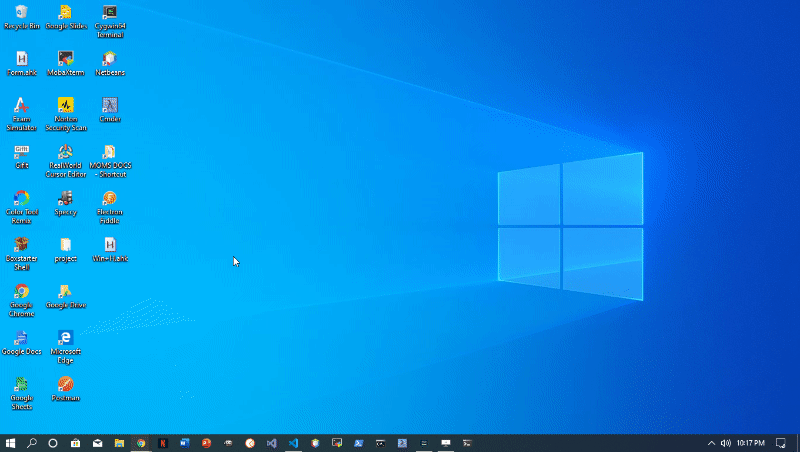Open Word from taskbar

(x=185, y=443)
